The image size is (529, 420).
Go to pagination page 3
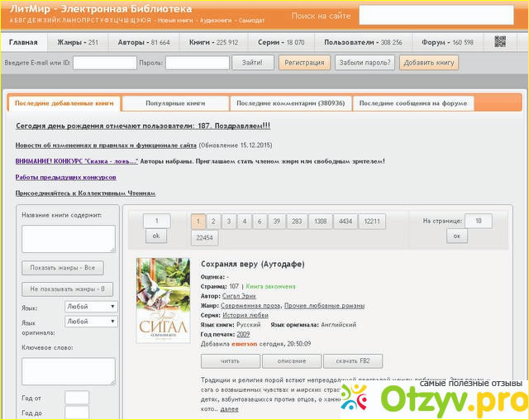point(229,222)
